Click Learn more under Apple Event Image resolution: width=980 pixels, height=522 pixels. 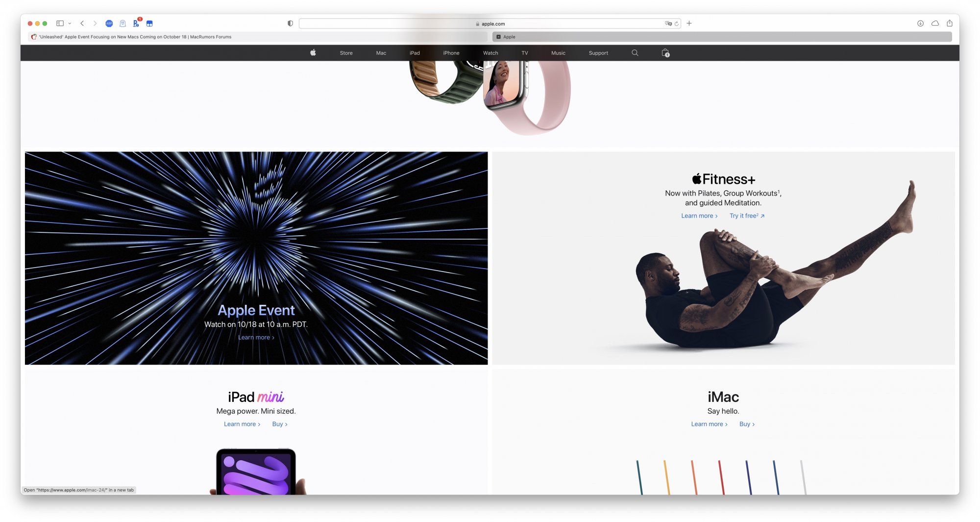tap(256, 337)
